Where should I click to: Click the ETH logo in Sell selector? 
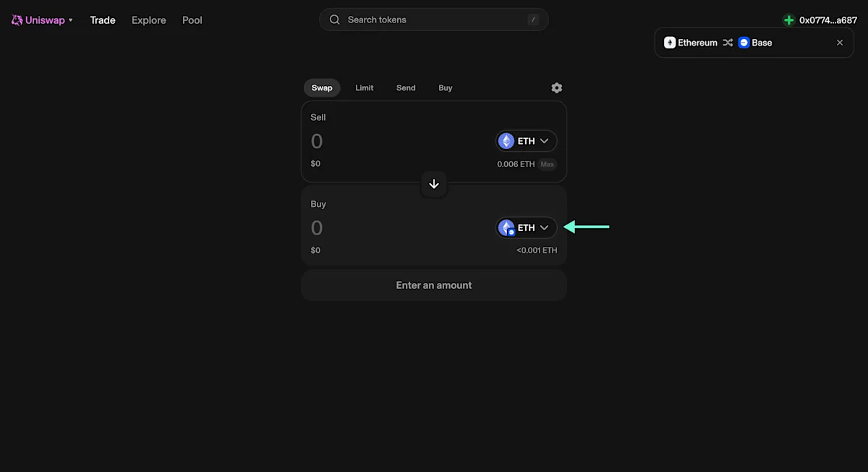506,141
